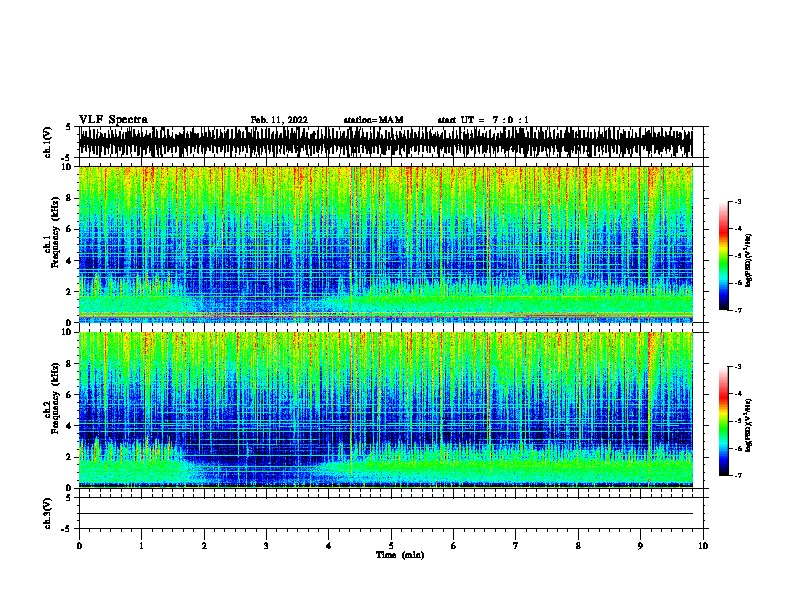Click the "8" tick on ch.1 frequency axis

pos(69,198)
